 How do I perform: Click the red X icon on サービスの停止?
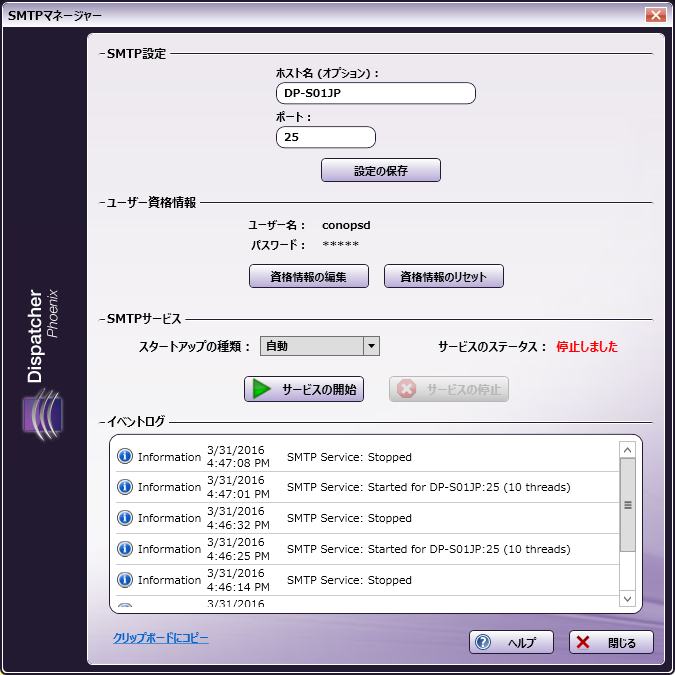406,389
